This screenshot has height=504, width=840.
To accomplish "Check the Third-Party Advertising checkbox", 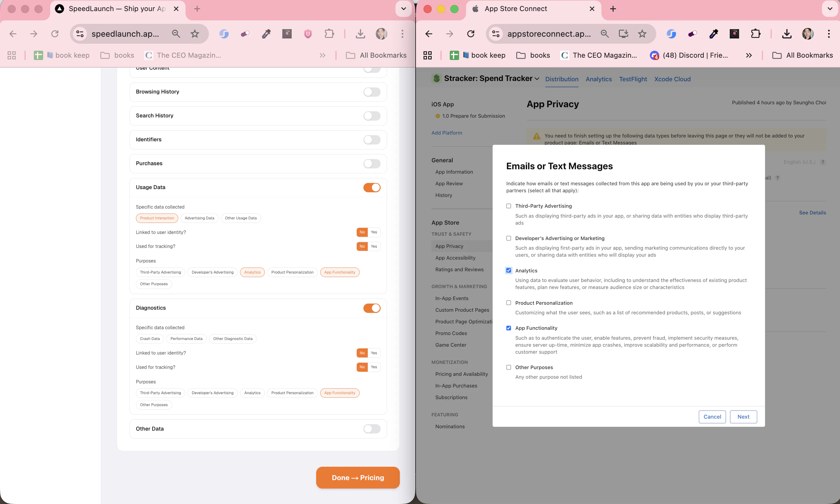I will tap(509, 206).
